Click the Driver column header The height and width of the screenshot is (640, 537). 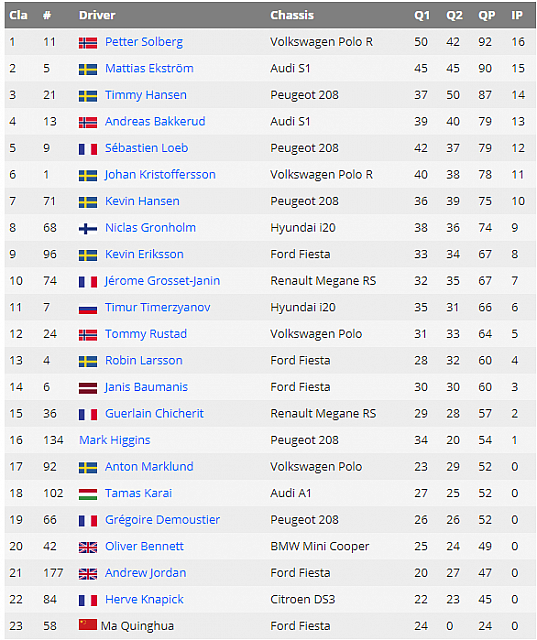(x=97, y=15)
